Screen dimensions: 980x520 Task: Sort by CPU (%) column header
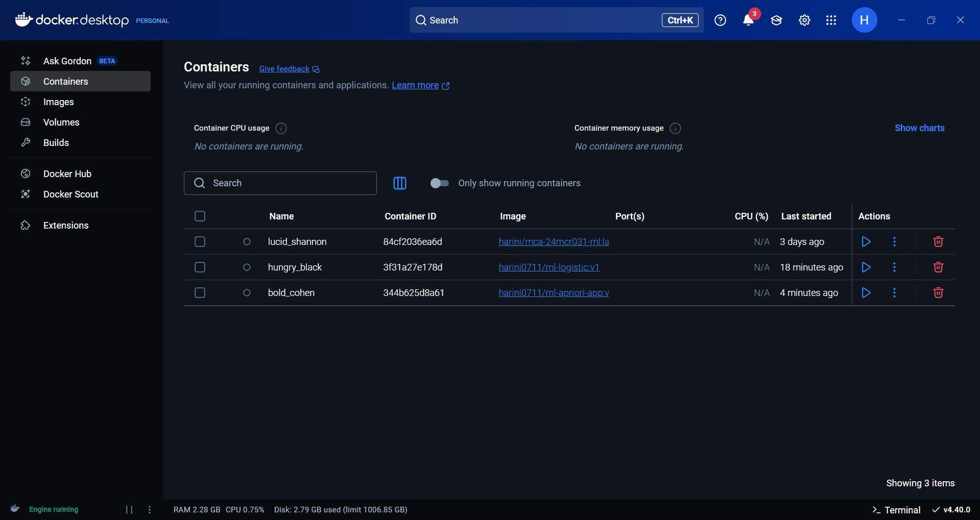coord(751,216)
